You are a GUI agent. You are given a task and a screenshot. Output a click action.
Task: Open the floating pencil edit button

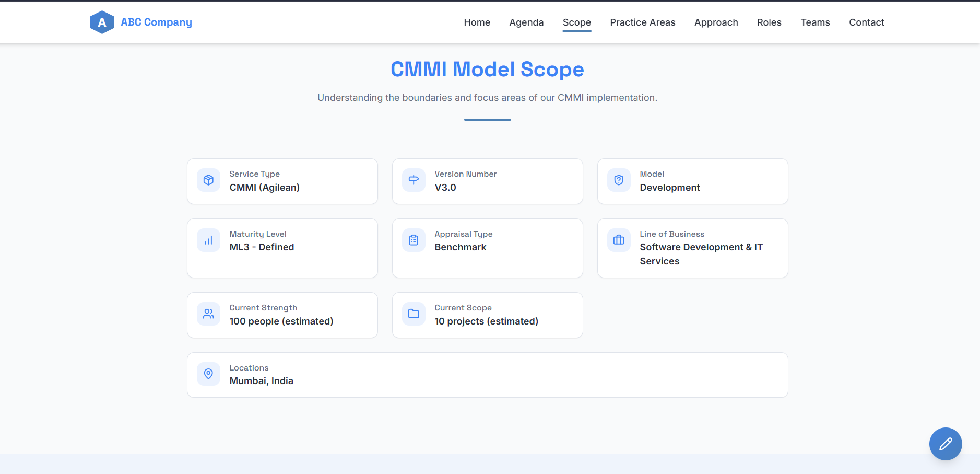coord(946,444)
